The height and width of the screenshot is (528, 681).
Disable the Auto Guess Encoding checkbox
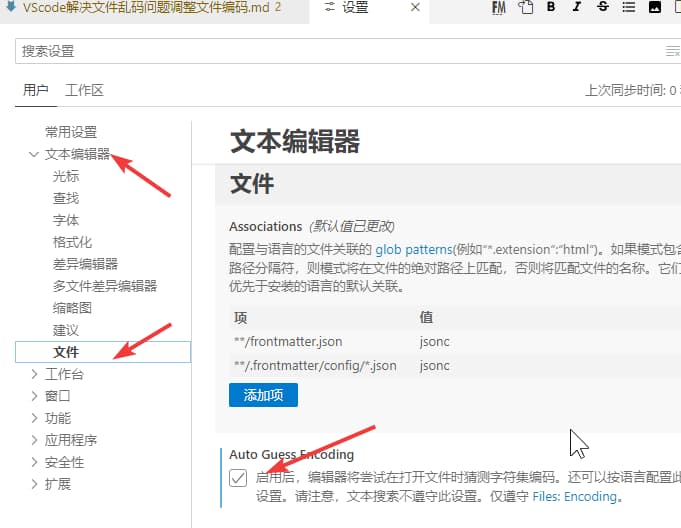click(238, 478)
